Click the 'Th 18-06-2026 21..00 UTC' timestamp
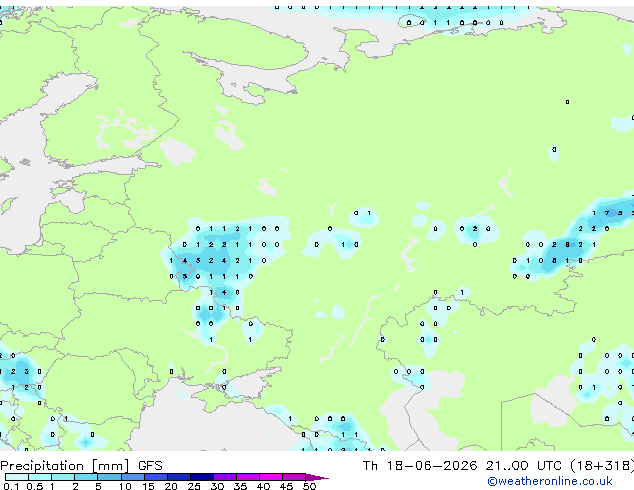The height and width of the screenshot is (490, 634). (462, 466)
